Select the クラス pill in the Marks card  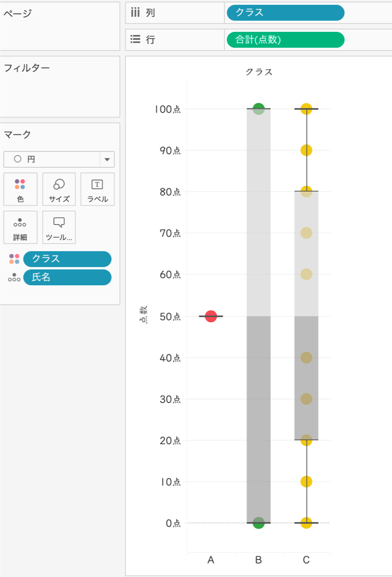click(67, 259)
